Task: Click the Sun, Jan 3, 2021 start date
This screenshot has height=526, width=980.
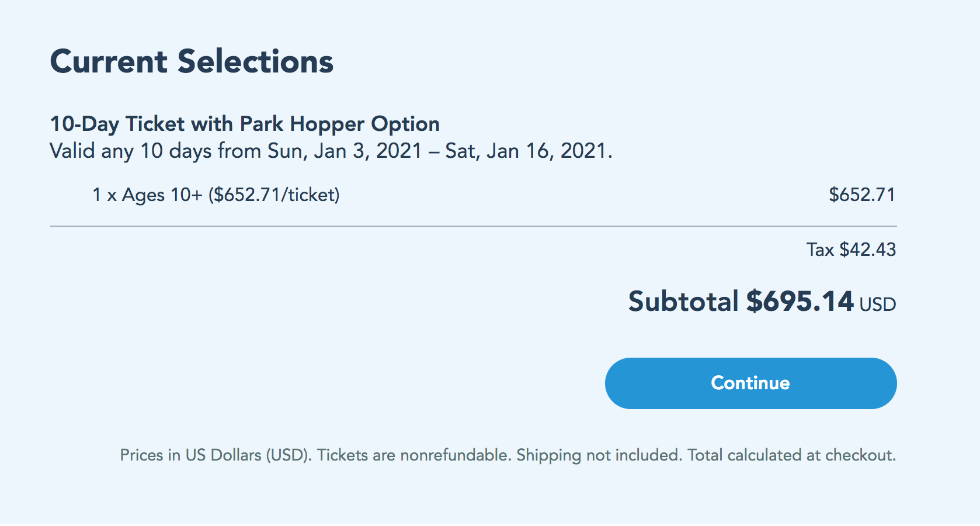Action: pyautogui.click(x=345, y=151)
